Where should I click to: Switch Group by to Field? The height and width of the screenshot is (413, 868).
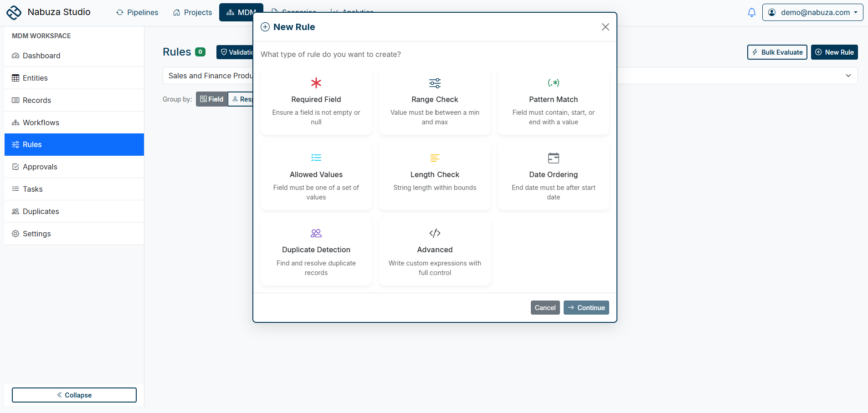211,99
